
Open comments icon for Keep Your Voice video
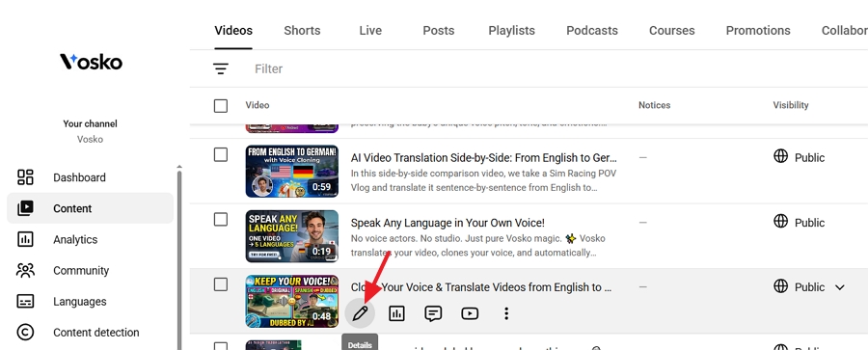433,313
